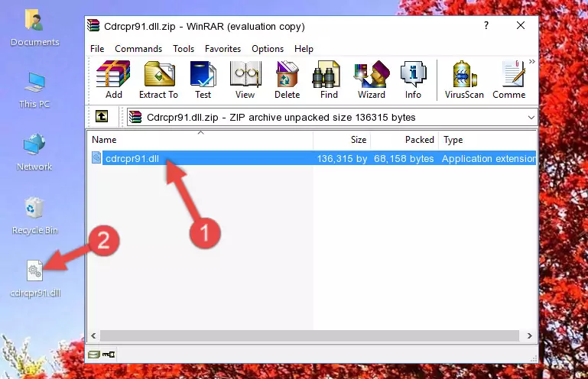Open the Help menu

304,49
